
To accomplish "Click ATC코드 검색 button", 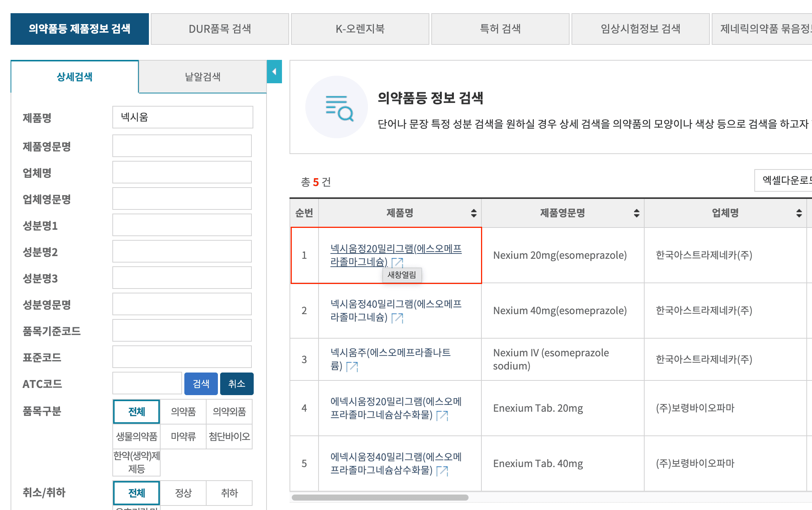I will (x=201, y=384).
